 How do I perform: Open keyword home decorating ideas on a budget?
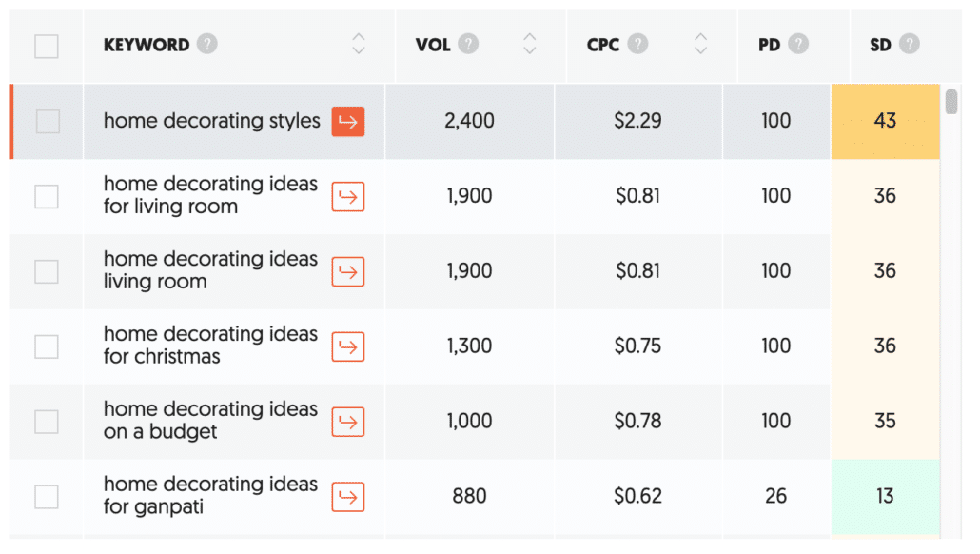point(210,420)
